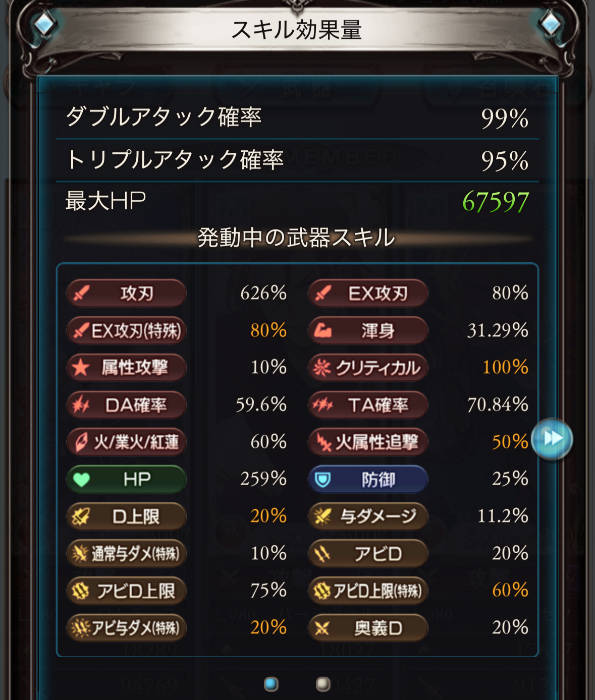Switch to the second gray page dot

coord(323,684)
